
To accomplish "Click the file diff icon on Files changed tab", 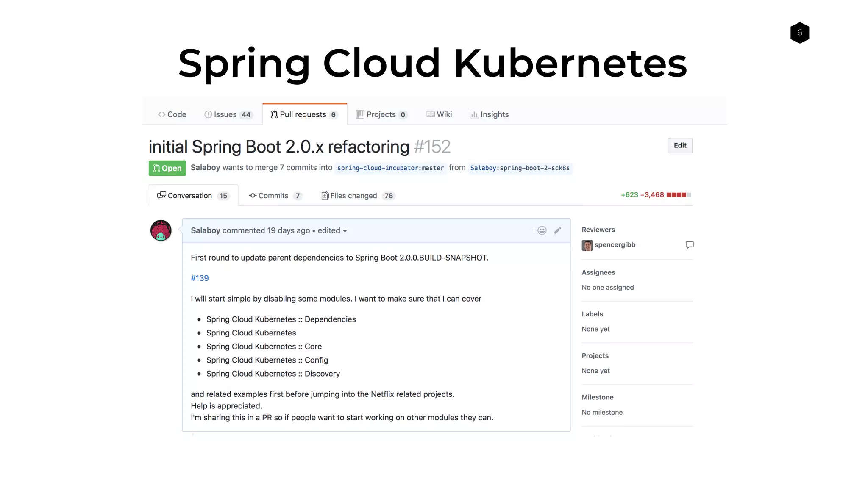I will (x=325, y=195).
